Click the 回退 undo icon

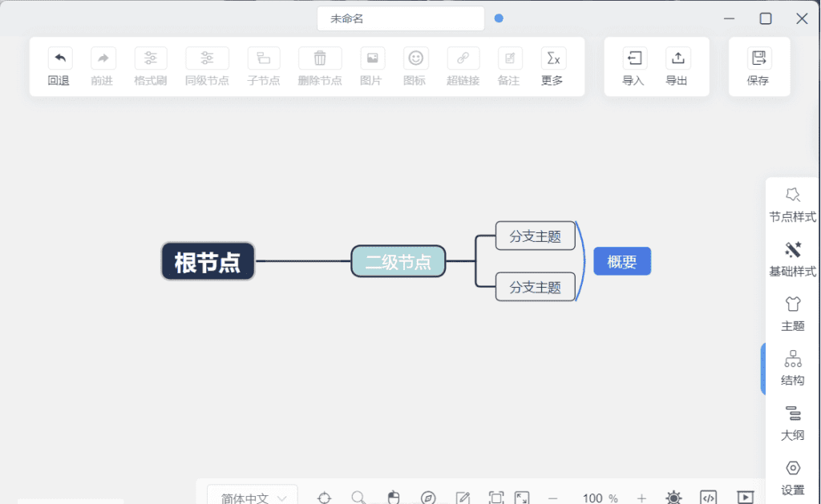tap(59, 58)
